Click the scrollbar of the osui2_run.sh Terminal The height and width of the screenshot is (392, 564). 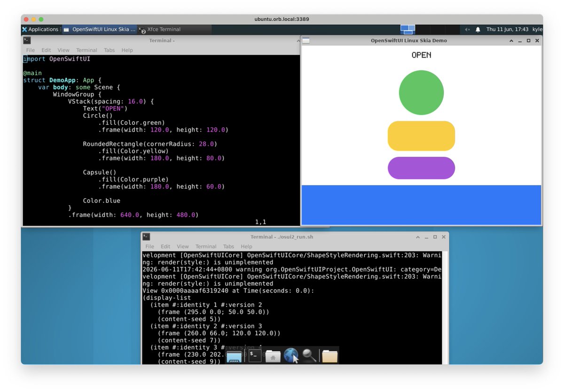point(445,307)
